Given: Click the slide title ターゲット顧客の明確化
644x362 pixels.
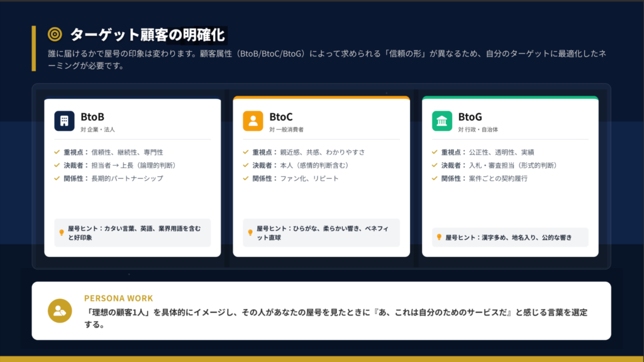Looking at the screenshot, I should click(x=147, y=34).
